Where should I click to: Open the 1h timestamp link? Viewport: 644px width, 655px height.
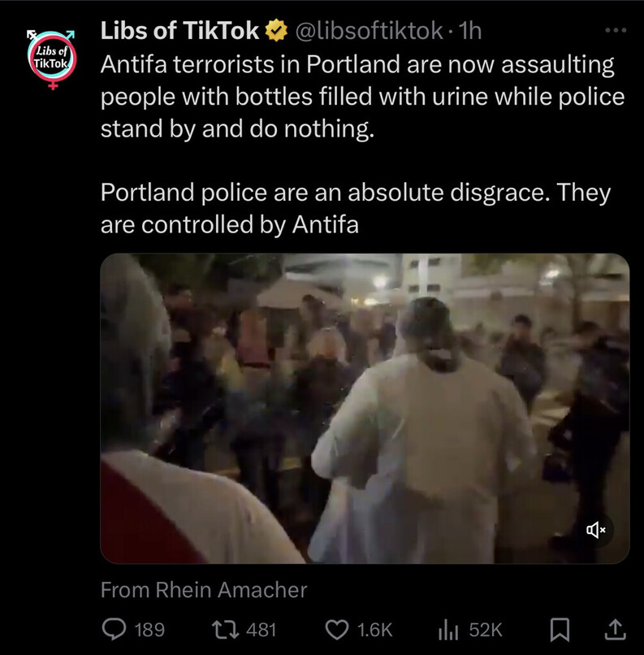tap(470, 32)
